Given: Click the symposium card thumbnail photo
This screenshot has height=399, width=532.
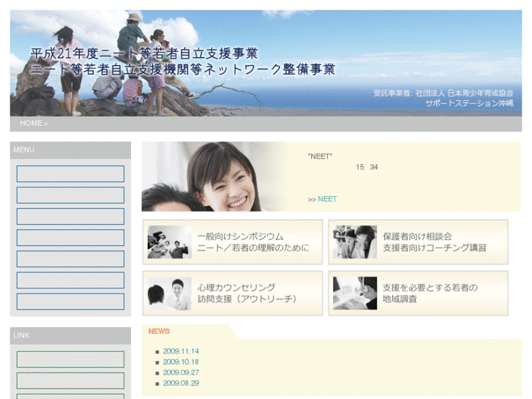Looking at the screenshot, I should coord(170,242).
